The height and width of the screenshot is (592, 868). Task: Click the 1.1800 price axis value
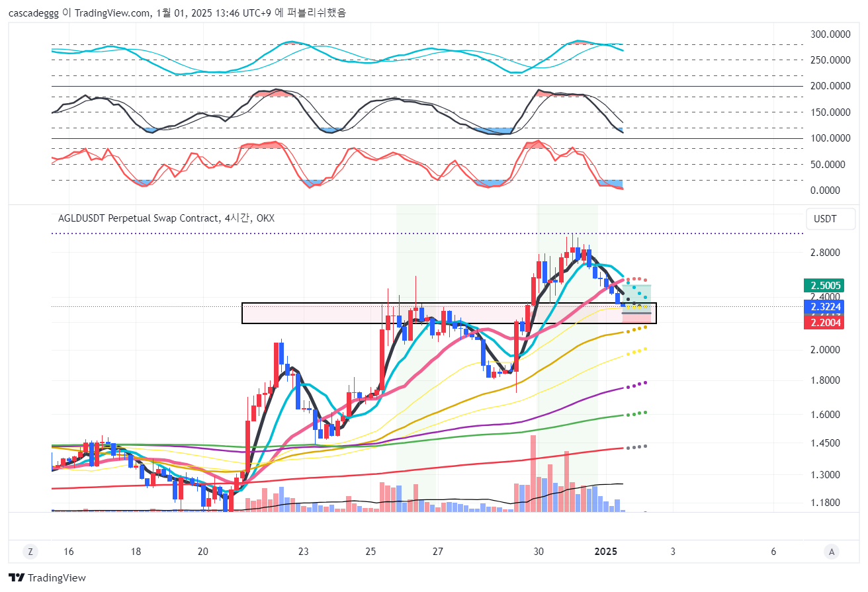pos(824,503)
